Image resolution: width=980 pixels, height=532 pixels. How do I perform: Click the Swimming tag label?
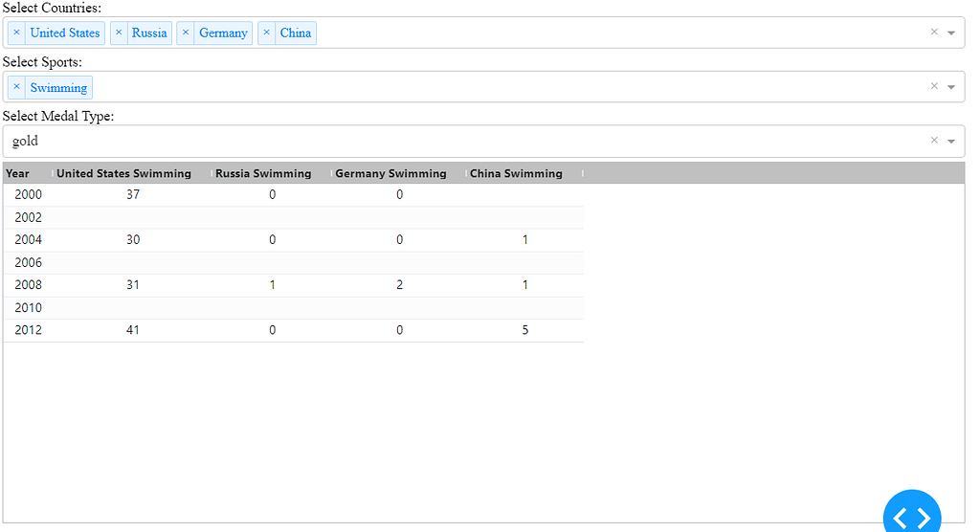pos(58,87)
